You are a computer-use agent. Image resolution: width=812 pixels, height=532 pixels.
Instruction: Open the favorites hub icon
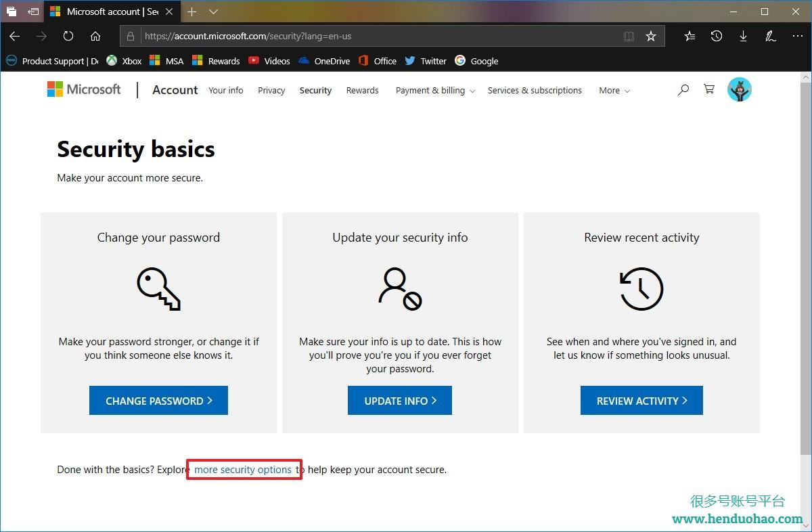[x=689, y=36]
